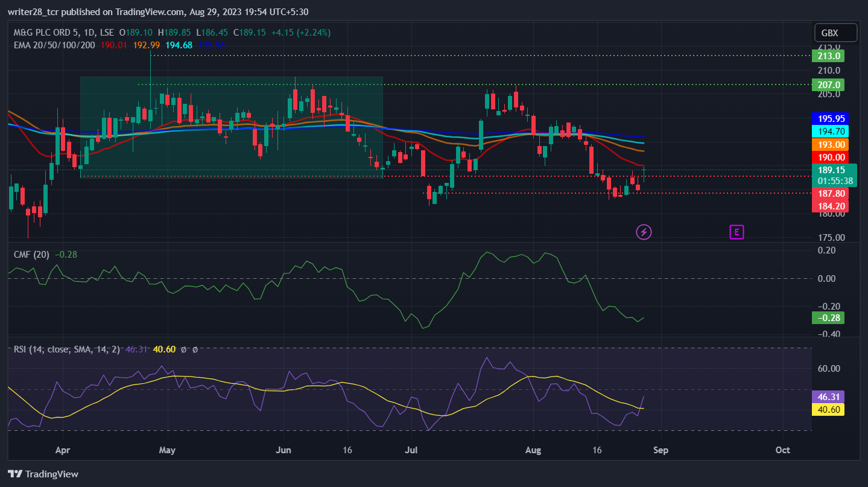This screenshot has width=868, height=487.
Task: Click the 207.0 price label on the axis
Action: click(828, 85)
